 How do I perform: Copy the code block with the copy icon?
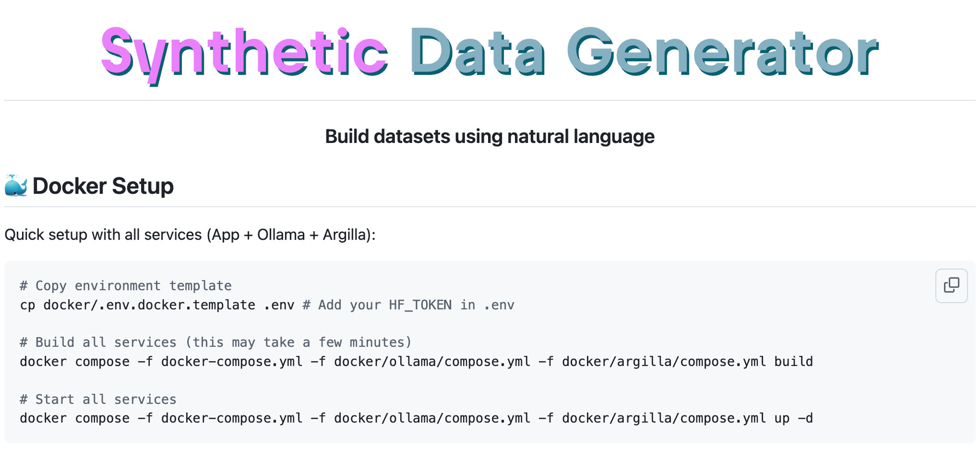tap(951, 285)
